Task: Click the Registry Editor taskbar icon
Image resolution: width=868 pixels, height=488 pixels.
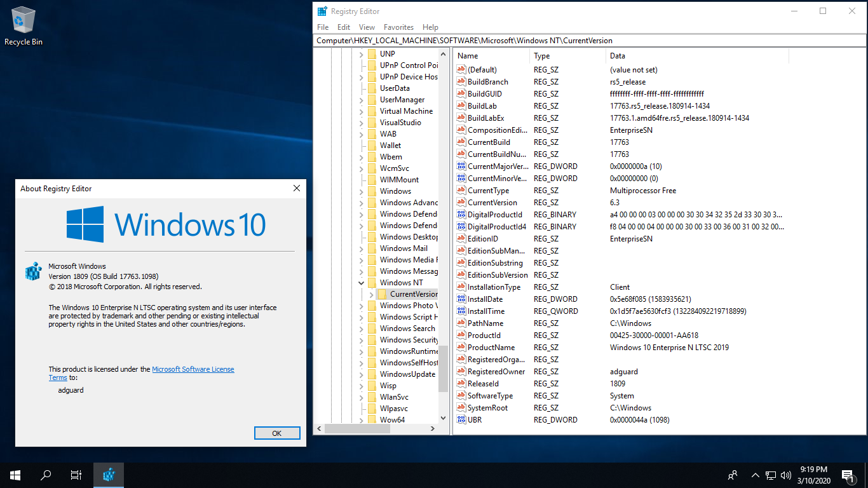Action: click(109, 475)
